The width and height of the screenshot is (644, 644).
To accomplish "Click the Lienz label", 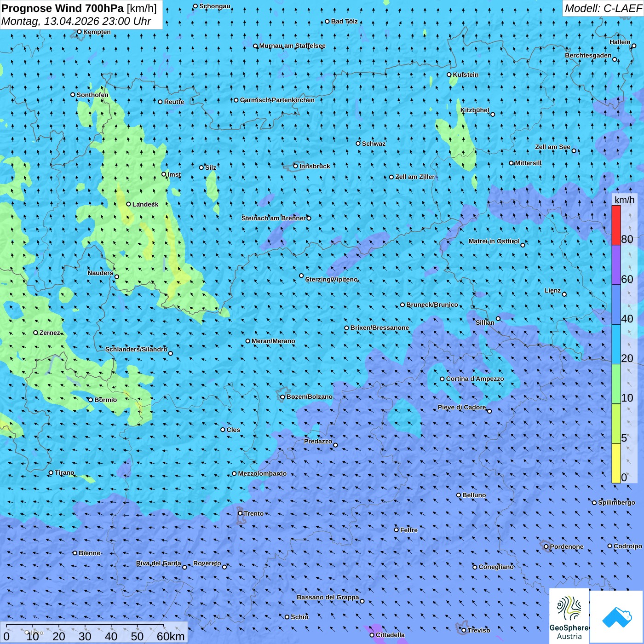I will (x=552, y=290).
